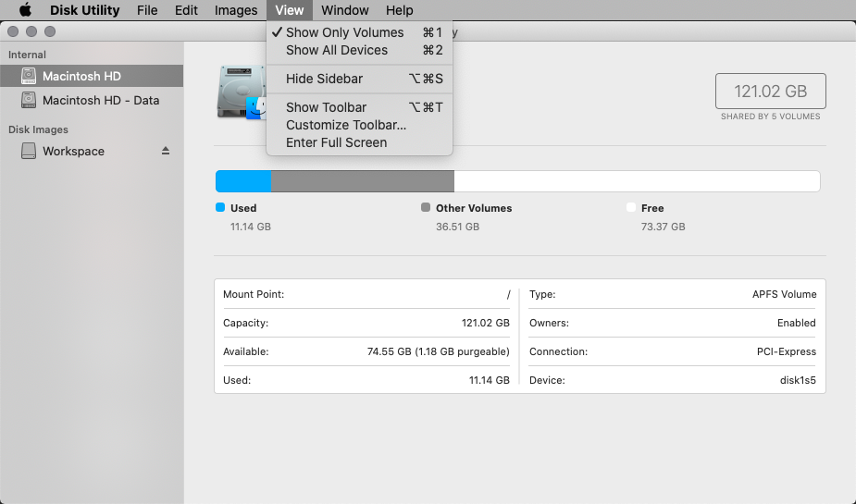Click the Macintosh HD - Data drive icon

tap(29, 100)
